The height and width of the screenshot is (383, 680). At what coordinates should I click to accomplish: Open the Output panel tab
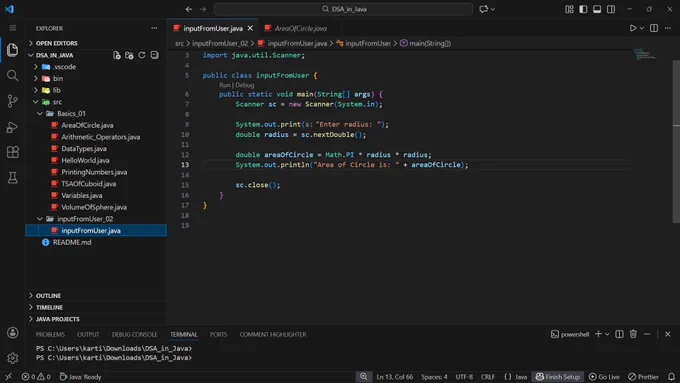pos(88,334)
